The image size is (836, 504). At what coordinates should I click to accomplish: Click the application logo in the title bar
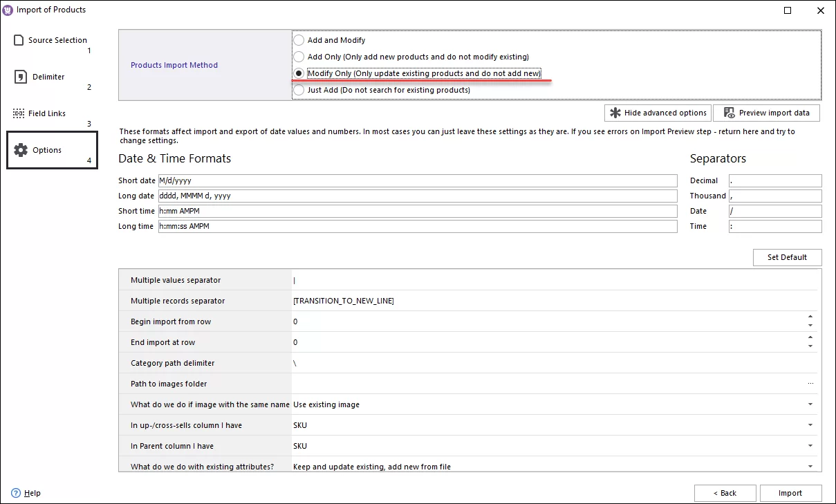point(7,10)
